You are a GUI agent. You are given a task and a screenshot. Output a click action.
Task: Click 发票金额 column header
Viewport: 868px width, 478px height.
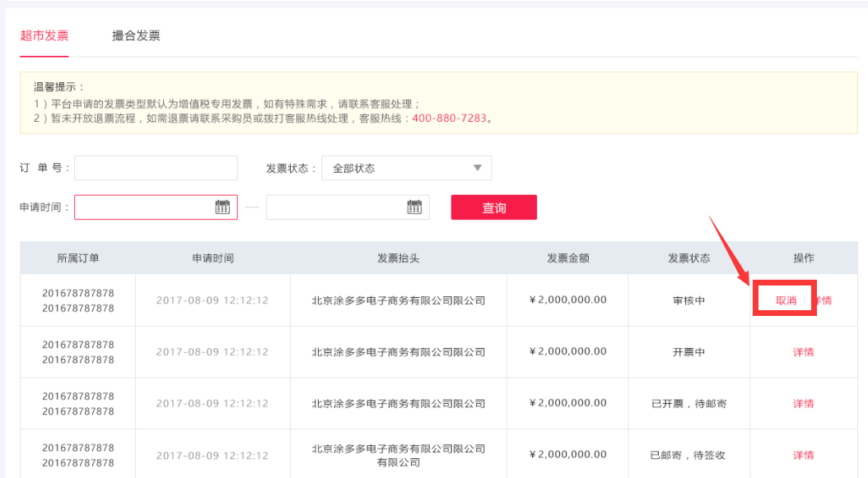pyautogui.click(x=568, y=258)
